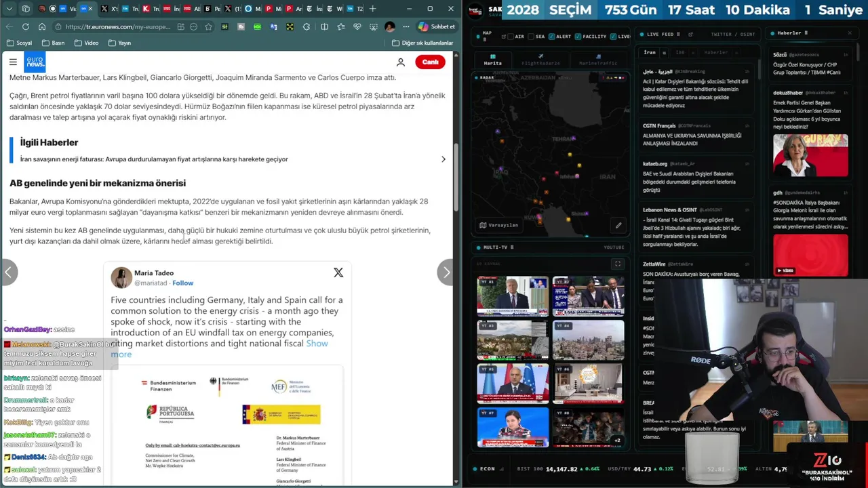Click the red Canlı live button

(431, 62)
